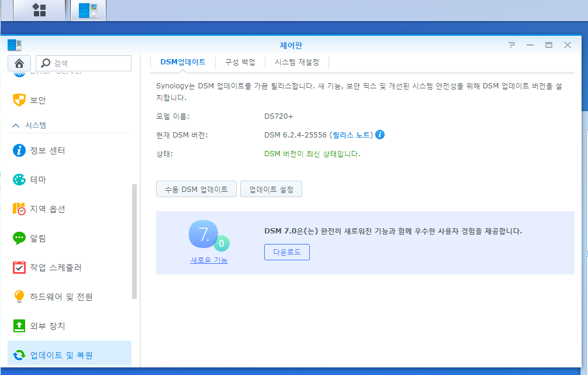This screenshot has width=588, height=375.
Task: Click the blue info icon beside 릴리스 노트
Action: [x=379, y=135]
